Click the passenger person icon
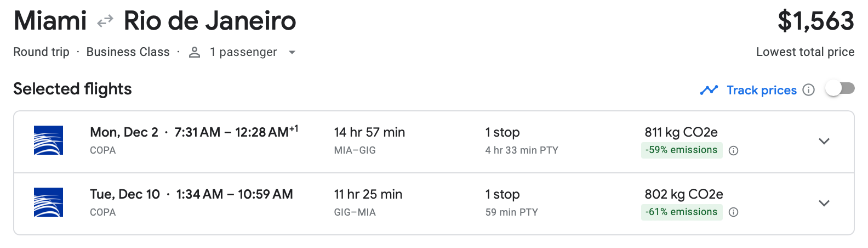Screen dimensions: 868x248 pos(194,52)
